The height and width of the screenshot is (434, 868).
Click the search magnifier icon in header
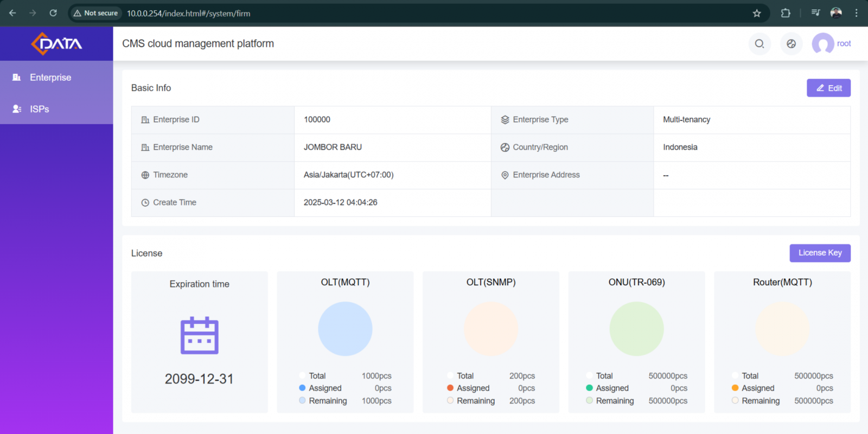tap(759, 44)
